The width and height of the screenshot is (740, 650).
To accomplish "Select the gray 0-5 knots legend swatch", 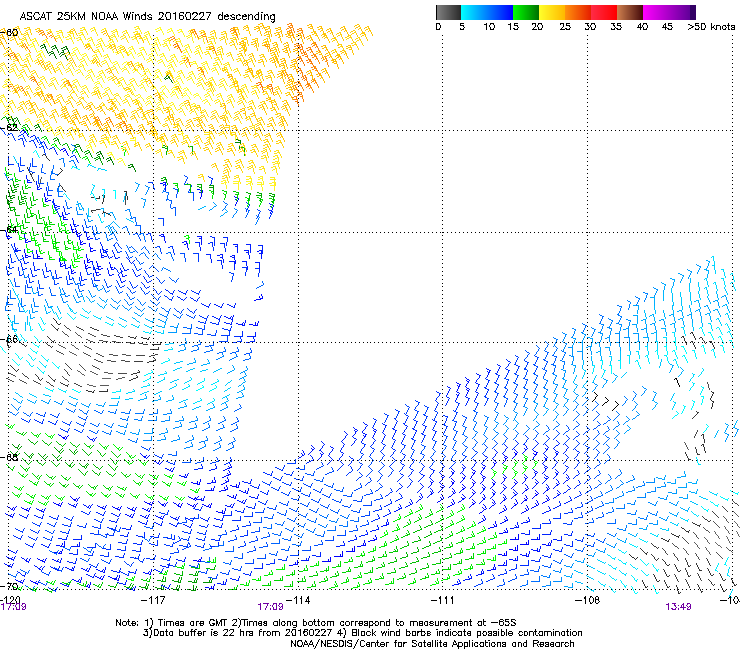I will [x=448, y=12].
